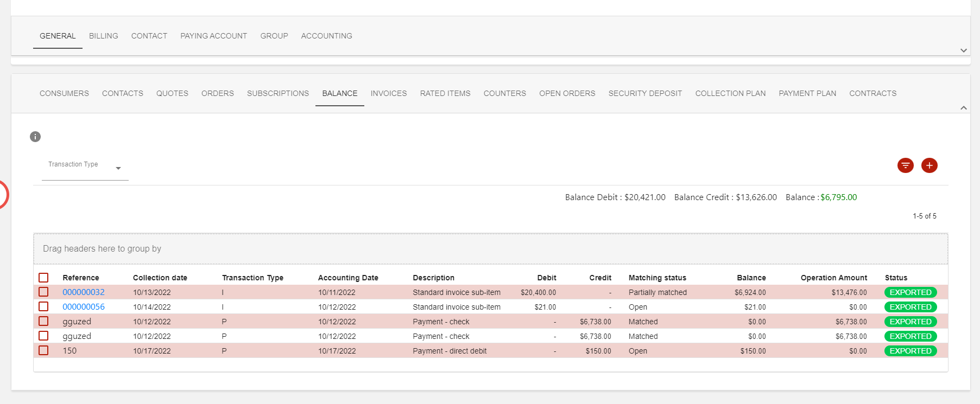
Task: Open invoice reference 000000032 link
Action: [84, 292]
